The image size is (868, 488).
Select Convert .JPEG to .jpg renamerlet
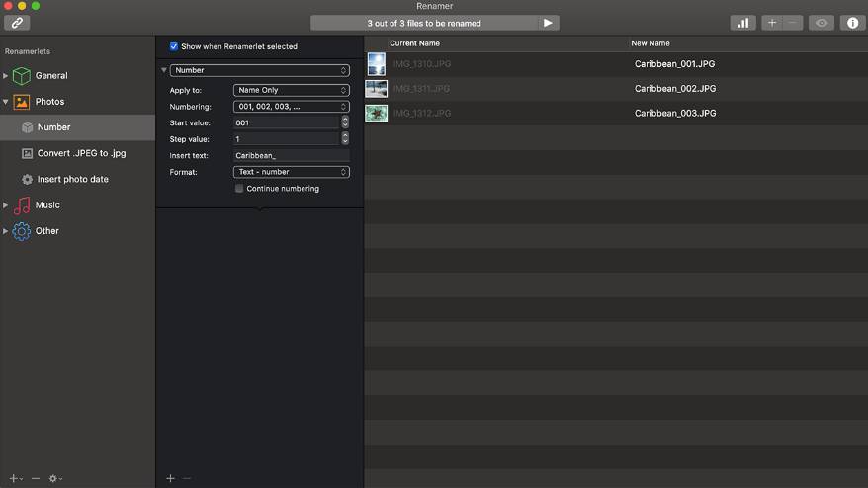[x=81, y=153]
